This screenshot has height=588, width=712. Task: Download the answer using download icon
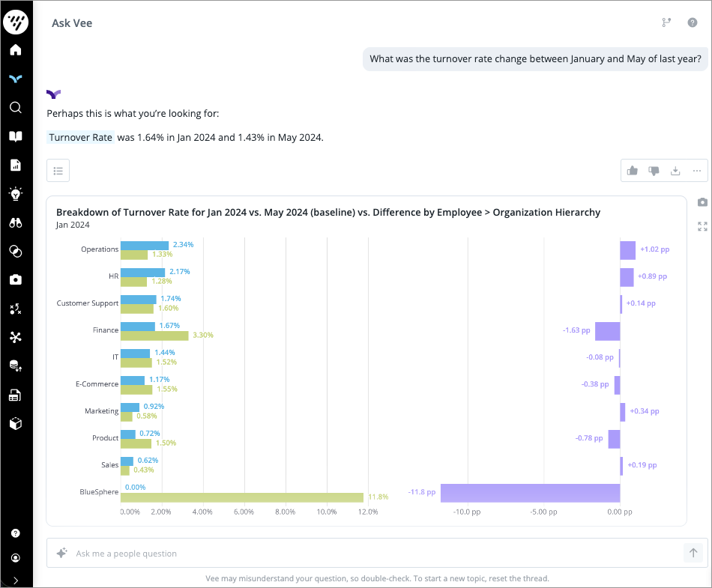coord(675,171)
